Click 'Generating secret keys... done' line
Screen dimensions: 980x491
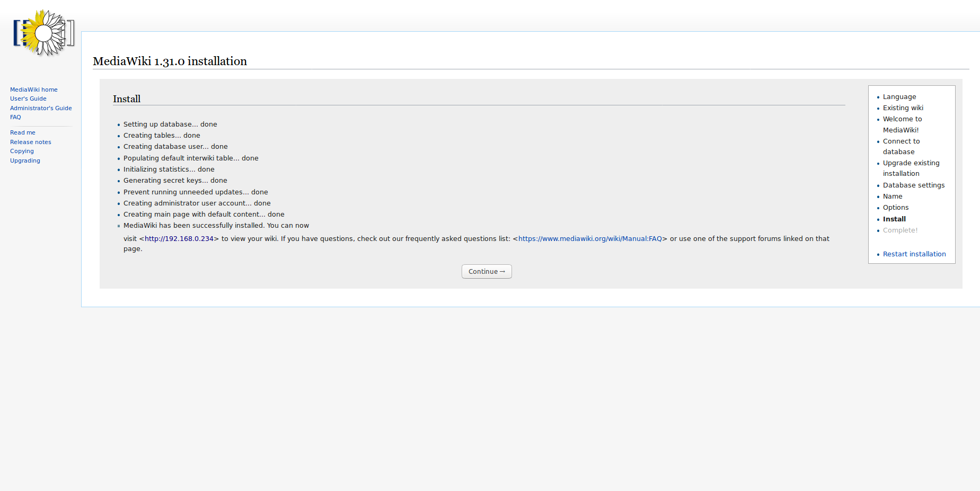tap(175, 181)
